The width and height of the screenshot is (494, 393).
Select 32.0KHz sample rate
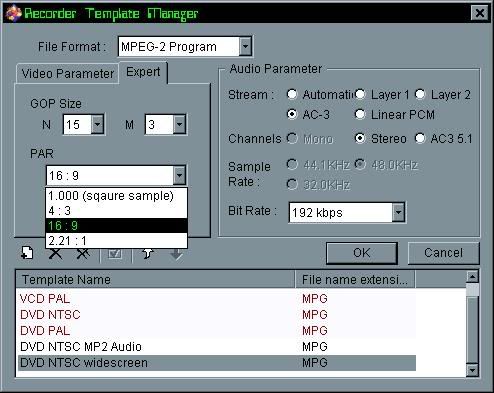(x=292, y=184)
